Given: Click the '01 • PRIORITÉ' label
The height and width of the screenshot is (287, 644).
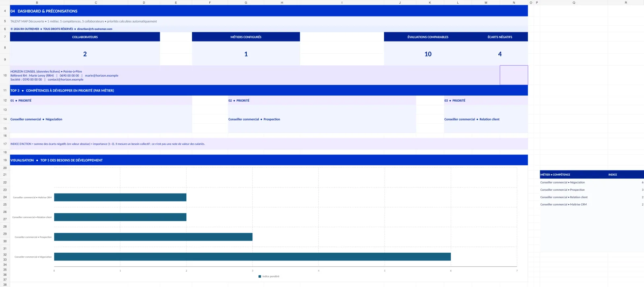Looking at the screenshot, I should pyautogui.click(x=21, y=100).
